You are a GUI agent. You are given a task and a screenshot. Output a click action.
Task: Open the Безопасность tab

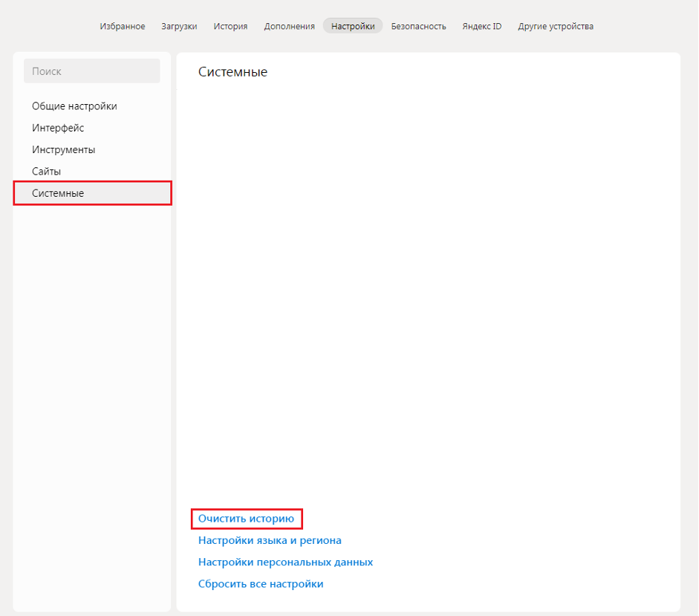(x=418, y=26)
